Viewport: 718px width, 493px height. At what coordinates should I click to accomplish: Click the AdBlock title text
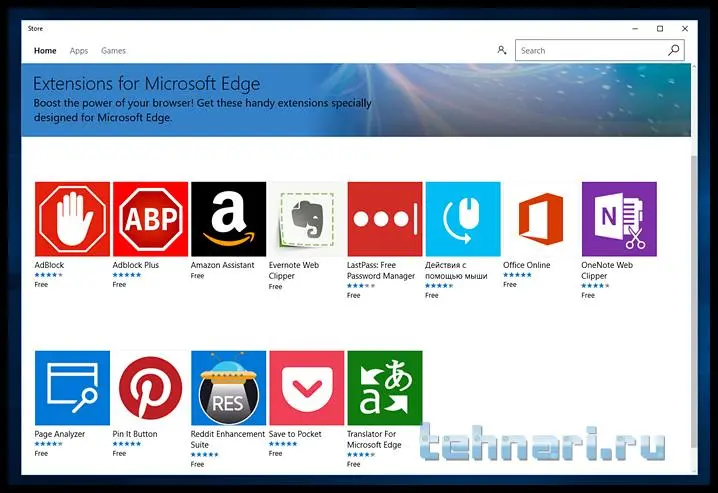[49, 265]
